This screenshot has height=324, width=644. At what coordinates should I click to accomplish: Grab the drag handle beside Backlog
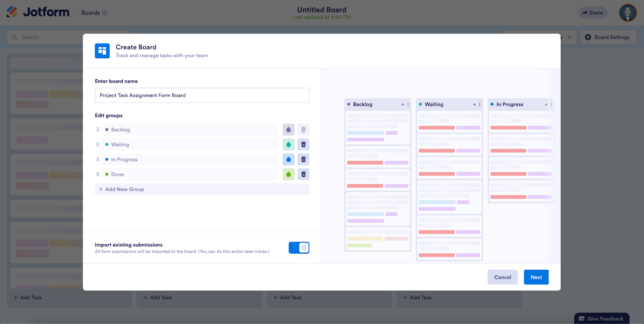tap(98, 130)
